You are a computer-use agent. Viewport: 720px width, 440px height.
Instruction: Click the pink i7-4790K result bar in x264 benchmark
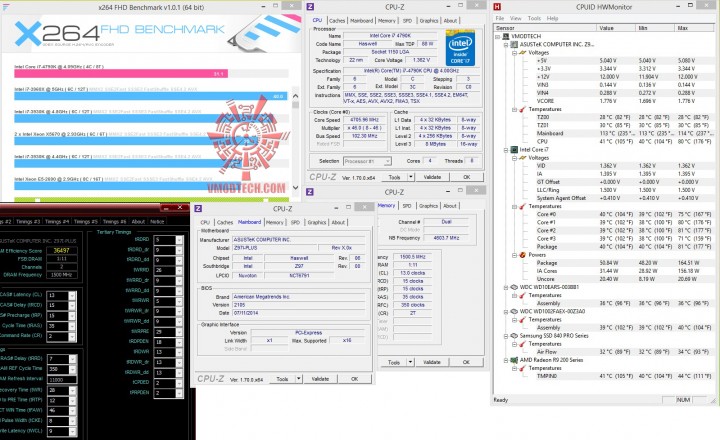tap(121, 73)
